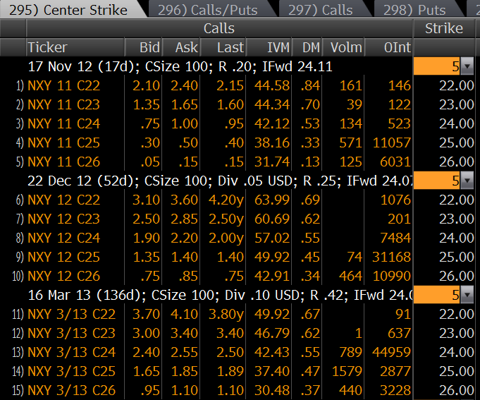Click last price 3.80y
Image resolution: width=480 pixels, height=400 pixels.
pyautogui.click(x=226, y=314)
